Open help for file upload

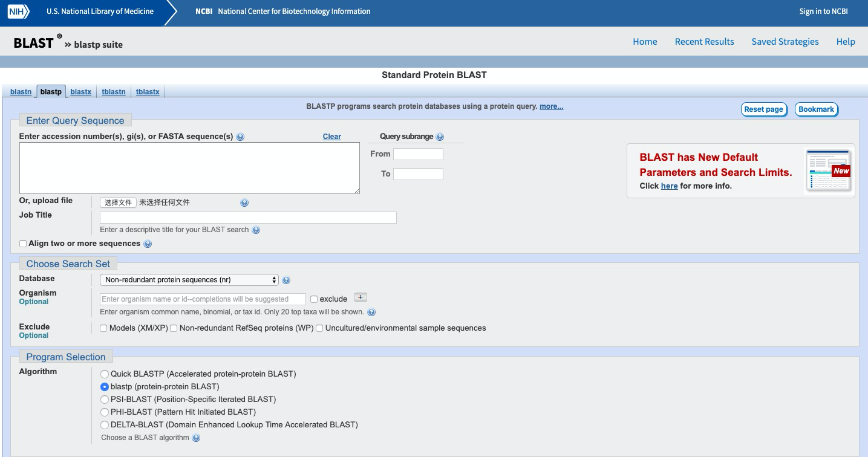pyautogui.click(x=243, y=203)
